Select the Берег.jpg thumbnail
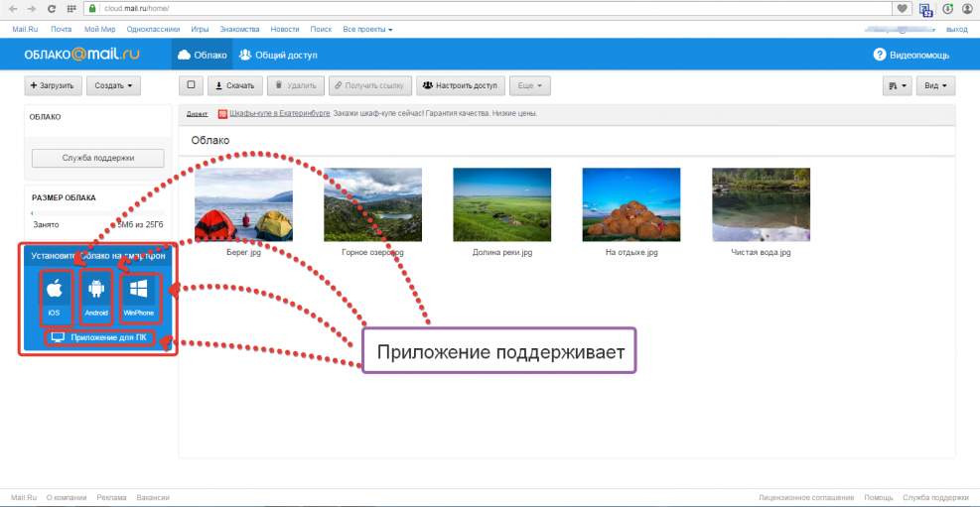Viewport: 980px width, 507px height. coord(243,204)
